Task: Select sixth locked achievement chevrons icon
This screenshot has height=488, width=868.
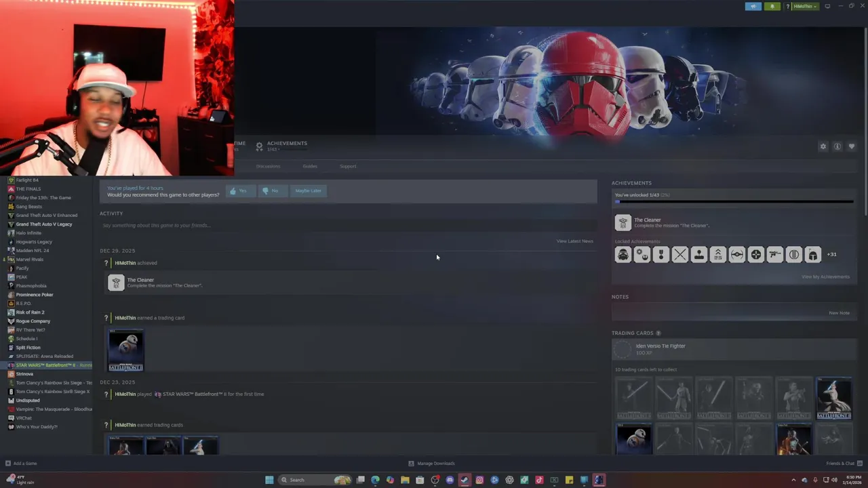Action: coord(718,255)
